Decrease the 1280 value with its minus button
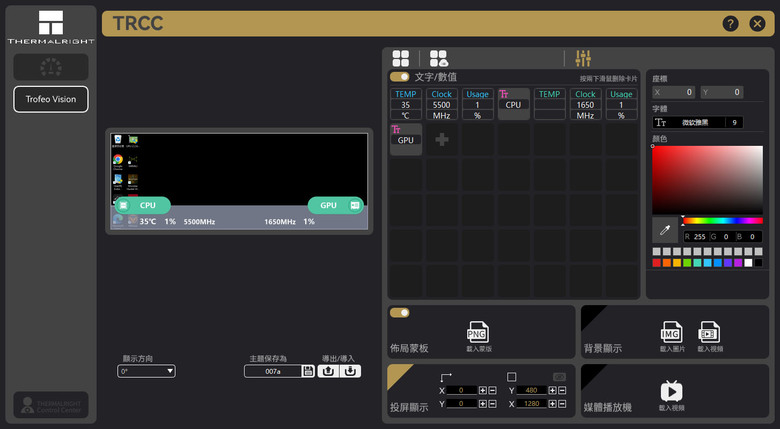This screenshot has width=780, height=429. [562, 404]
